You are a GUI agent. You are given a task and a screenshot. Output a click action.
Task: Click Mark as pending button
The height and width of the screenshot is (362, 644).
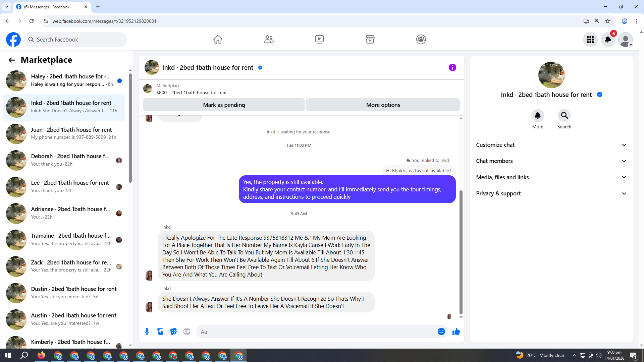click(x=224, y=105)
